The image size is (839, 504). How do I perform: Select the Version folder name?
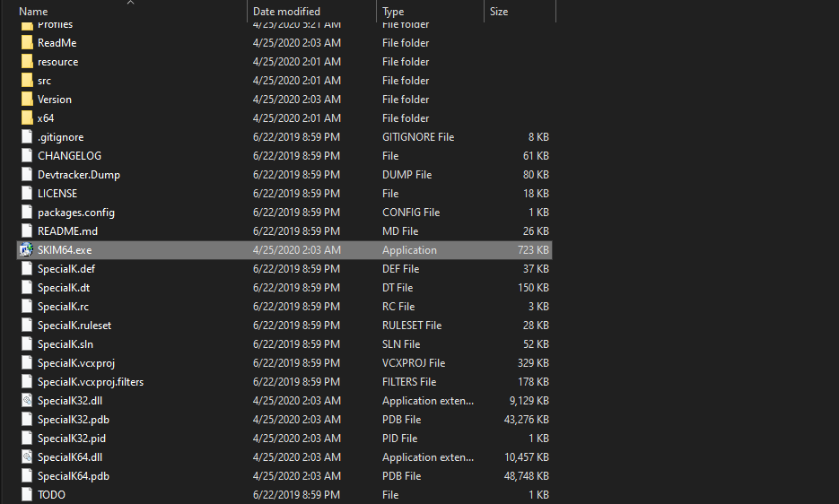55,100
